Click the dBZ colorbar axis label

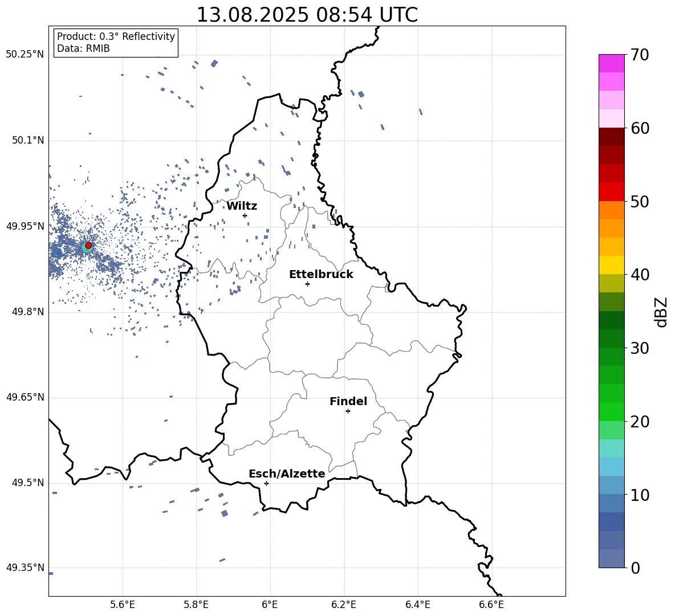pyautogui.click(x=662, y=312)
